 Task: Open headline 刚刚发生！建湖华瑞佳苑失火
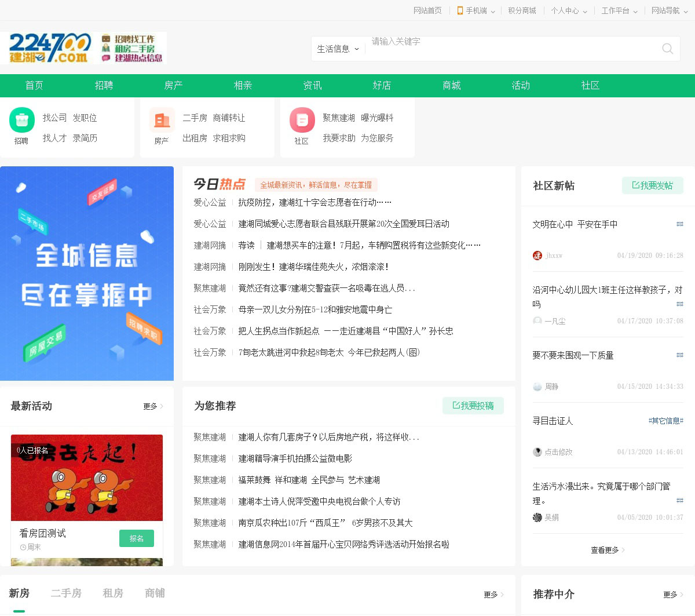click(x=313, y=267)
